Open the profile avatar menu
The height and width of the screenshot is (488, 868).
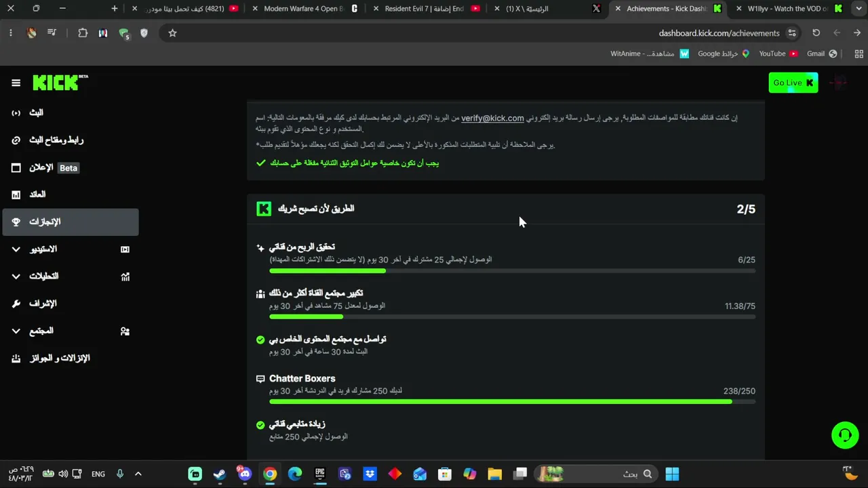(x=839, y=83)
